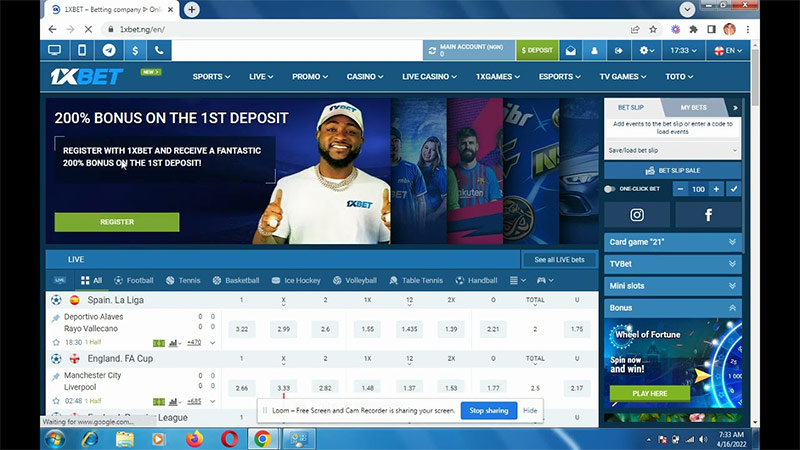
Task: Click Stop sharing in the Loom bar
Action: pyautogui.click(x=489, y=411)
